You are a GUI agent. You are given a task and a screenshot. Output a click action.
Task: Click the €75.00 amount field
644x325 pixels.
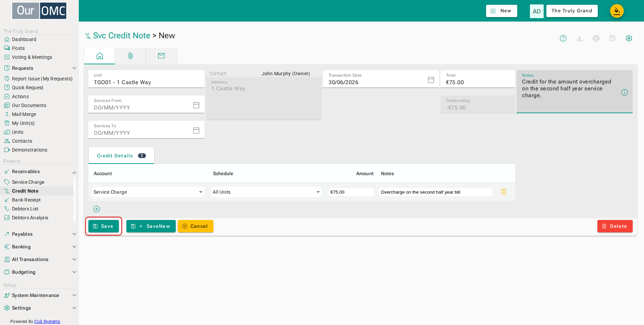click(351, 192)
